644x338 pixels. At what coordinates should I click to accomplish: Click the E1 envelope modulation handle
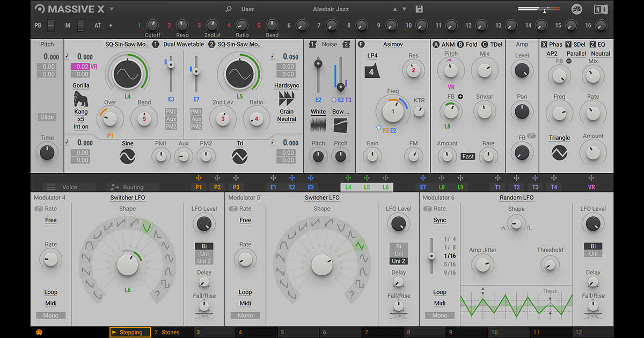coord(273,178)
